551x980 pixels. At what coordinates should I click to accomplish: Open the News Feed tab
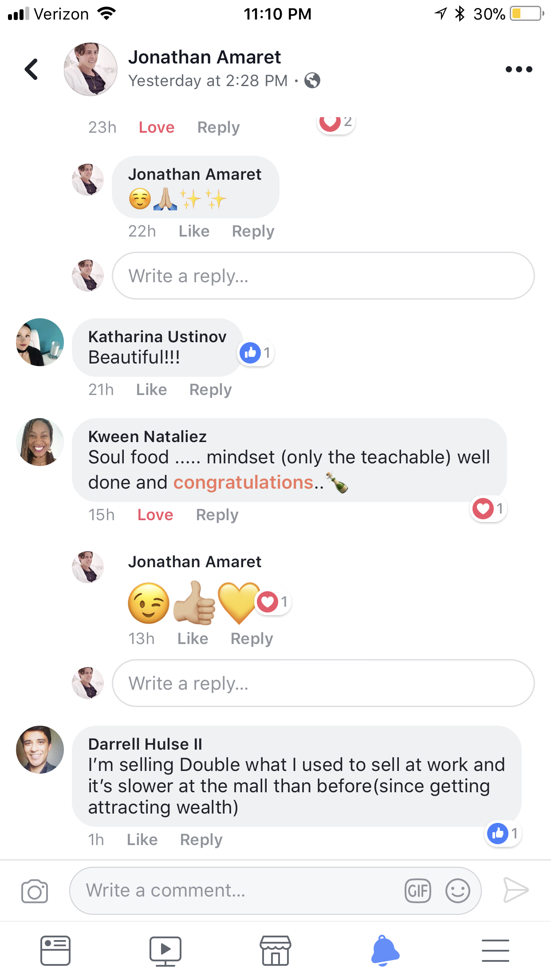tap(55, 951)
